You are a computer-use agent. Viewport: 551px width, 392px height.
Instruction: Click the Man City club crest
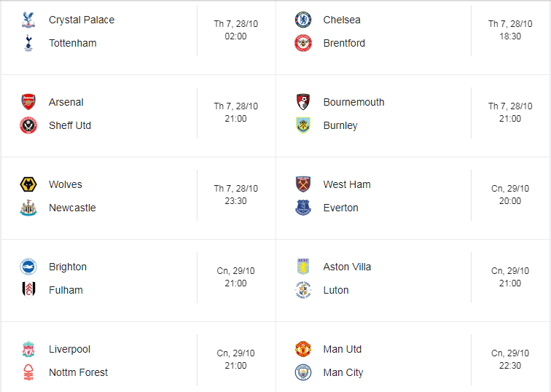coord(303,372)
